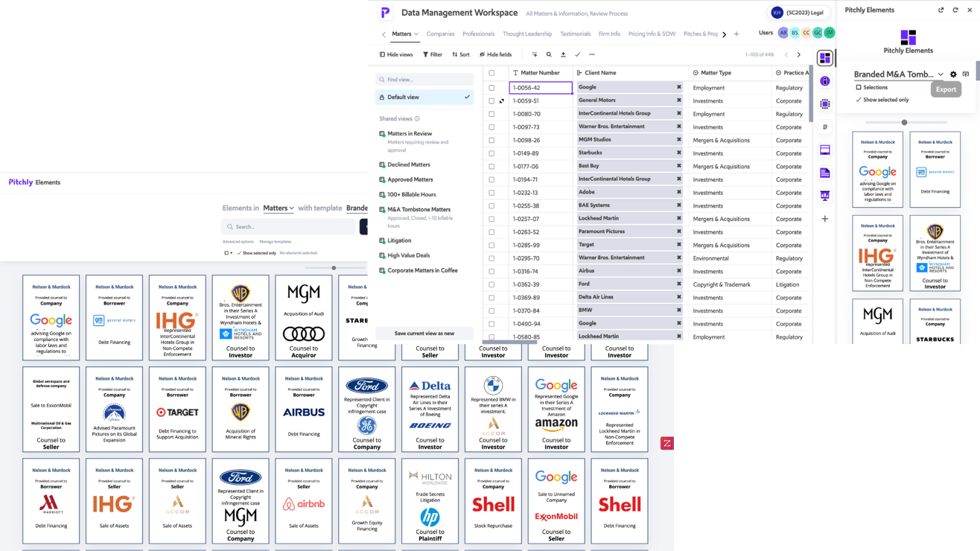This screenshot has height=551, width=980.
Task: Adjust tombstone size slider in left window
Action: coord(334,268)
